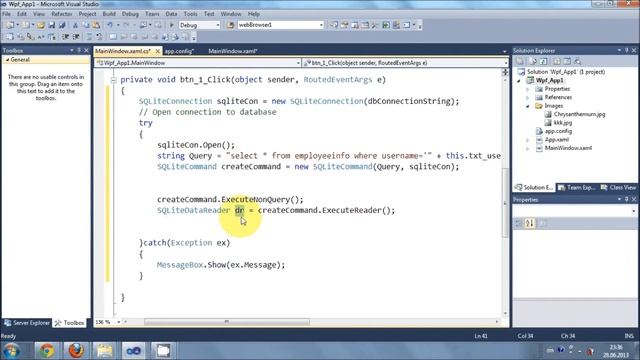Switch to the Class View tab
The width and height of the screenshot is (640, 360).
(618, 187)
